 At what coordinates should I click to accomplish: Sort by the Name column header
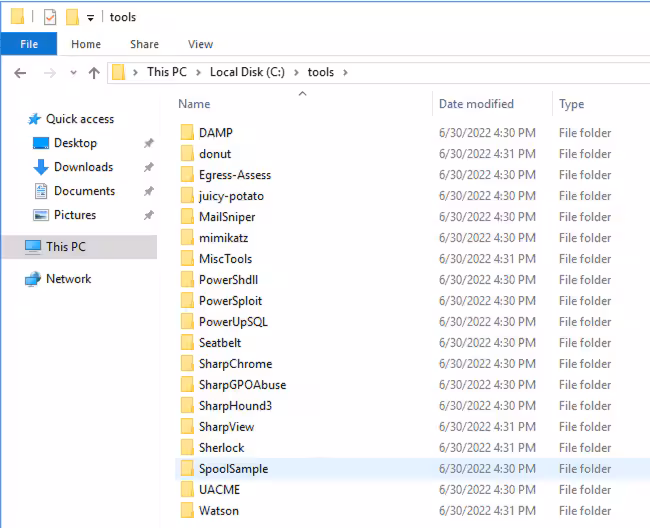(x=194, y=104)
